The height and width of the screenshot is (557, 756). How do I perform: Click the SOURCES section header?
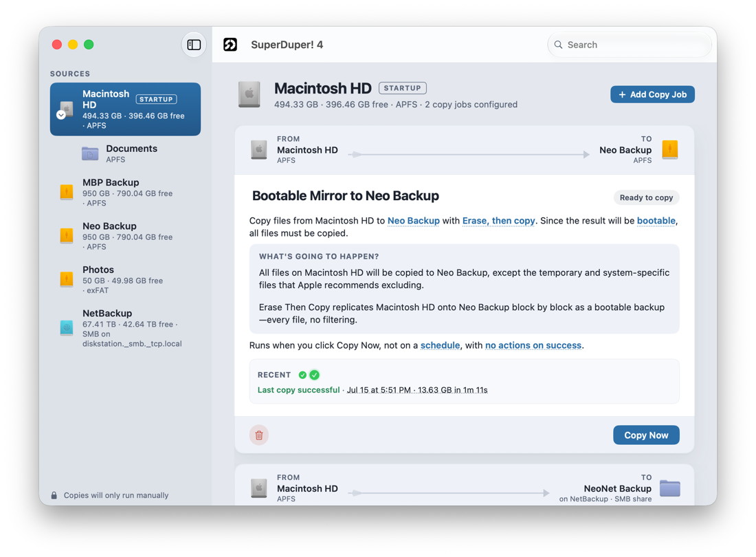click(70, 74)
